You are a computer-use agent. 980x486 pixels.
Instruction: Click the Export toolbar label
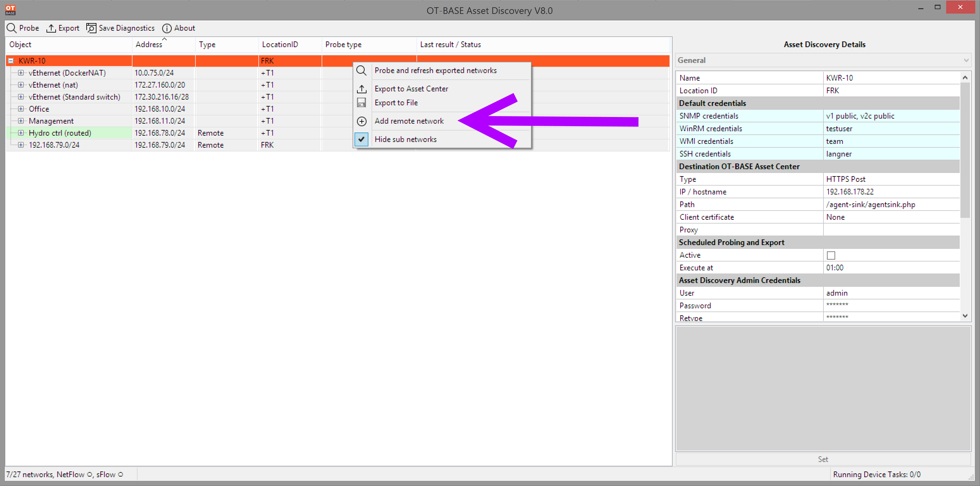pyautogui.click(x=69, y=28)
